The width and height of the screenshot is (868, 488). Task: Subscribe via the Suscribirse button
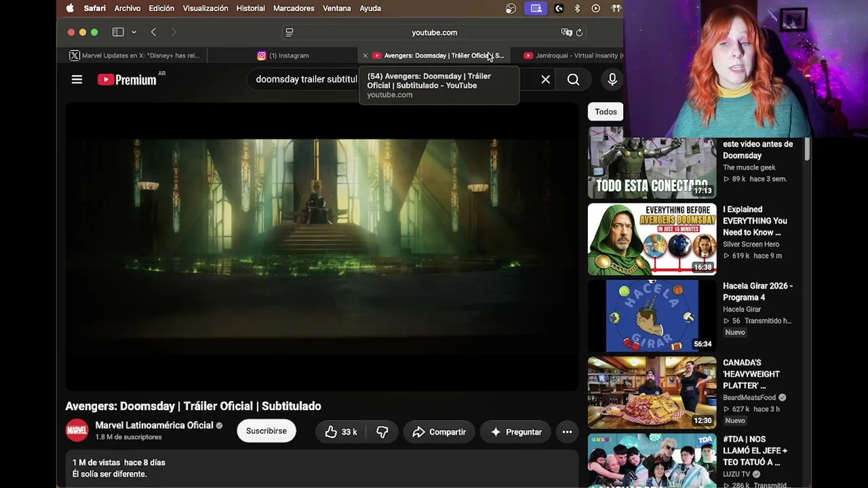pyautogui.click(x=267, y=431)
